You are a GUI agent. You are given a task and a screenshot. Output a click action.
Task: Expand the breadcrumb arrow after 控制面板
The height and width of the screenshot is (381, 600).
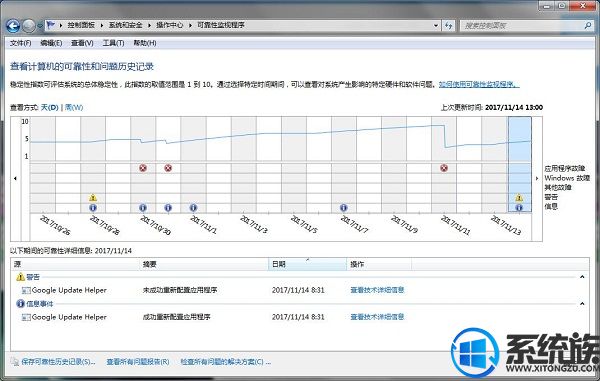point(102,25)
